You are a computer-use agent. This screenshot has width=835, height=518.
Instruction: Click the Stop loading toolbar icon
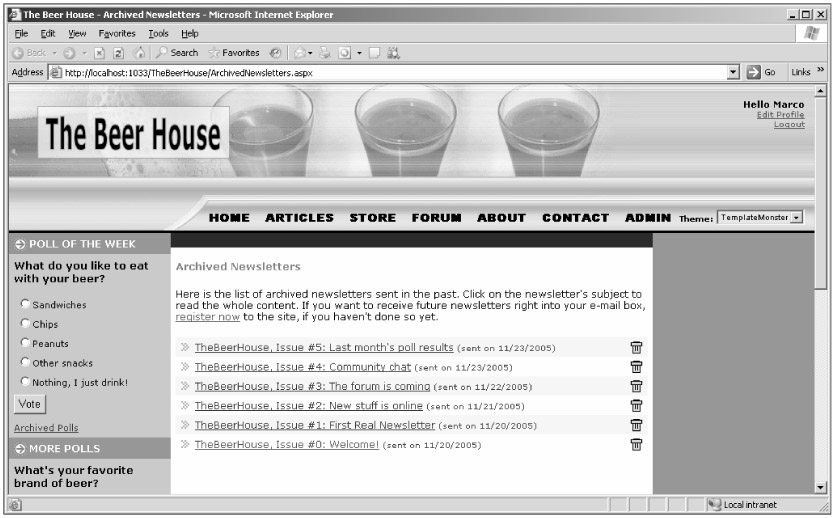coord(100,53)
